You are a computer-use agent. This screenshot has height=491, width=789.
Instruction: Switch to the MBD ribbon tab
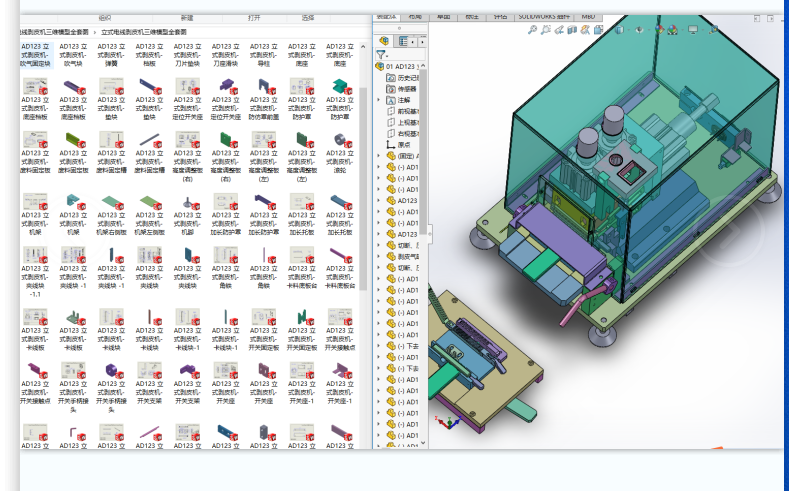(x=589, y=17)
